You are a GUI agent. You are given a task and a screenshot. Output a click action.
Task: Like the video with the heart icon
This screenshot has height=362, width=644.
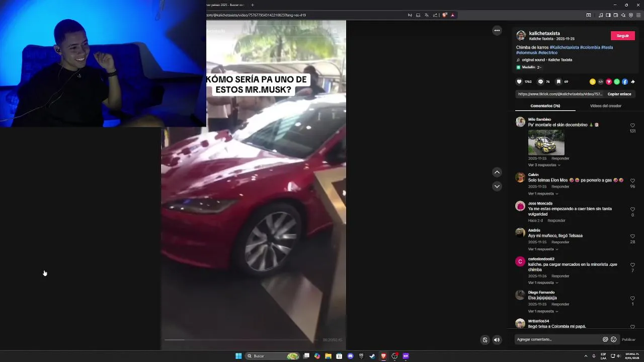(519, 81)
